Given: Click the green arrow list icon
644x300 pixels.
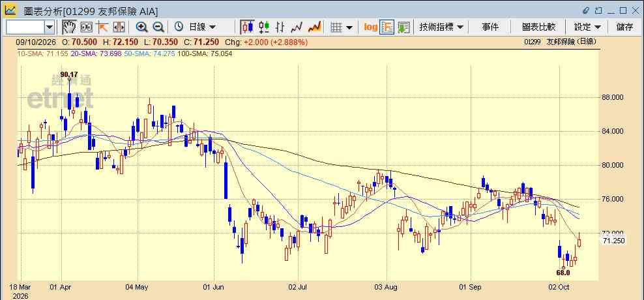Looking at the screenshot, I should pyautogui.click(x=403, y=27).
